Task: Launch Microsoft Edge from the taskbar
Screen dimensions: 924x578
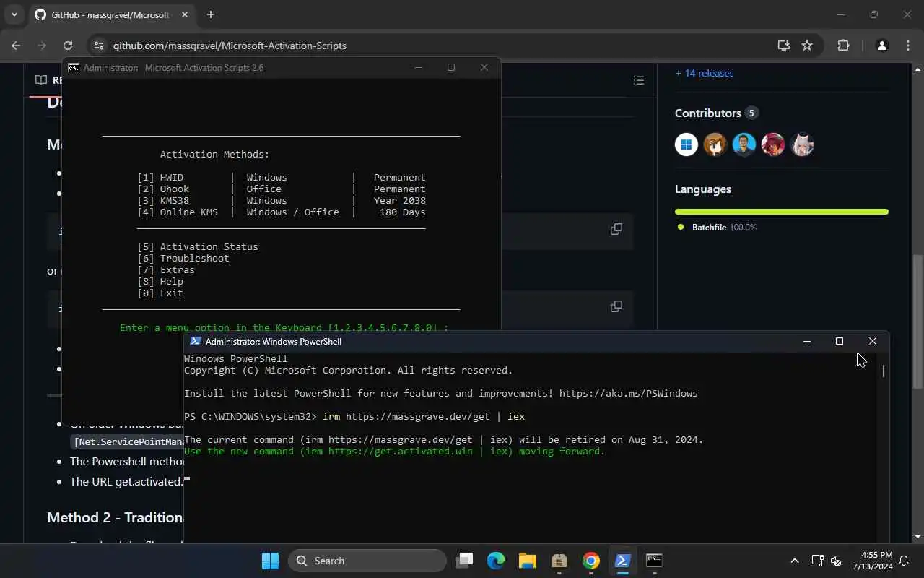Action: [495, 561]
